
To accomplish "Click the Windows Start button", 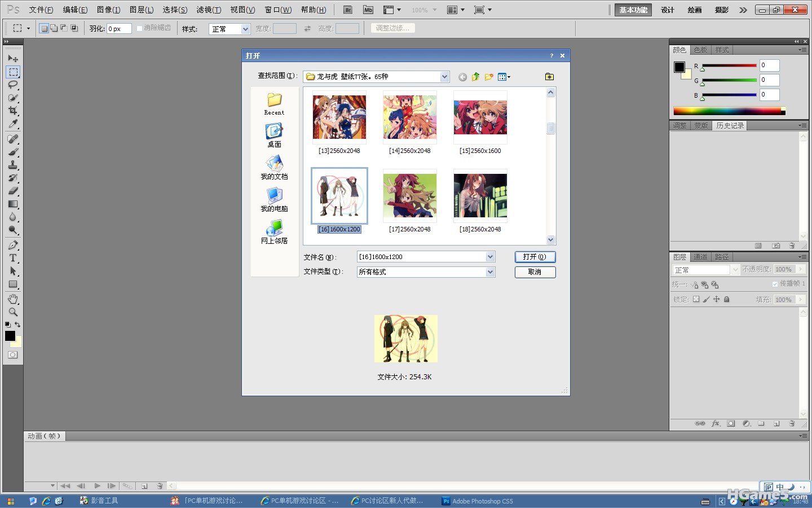I will point(11,501).
